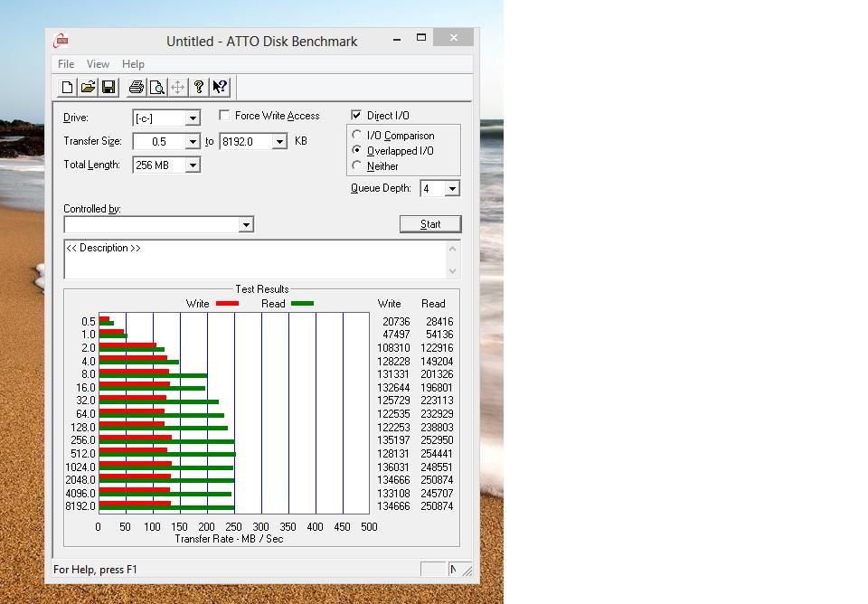Click the 0.5 transfer size row label
Screen dimensions: 868x604
[x=89, y=322]
